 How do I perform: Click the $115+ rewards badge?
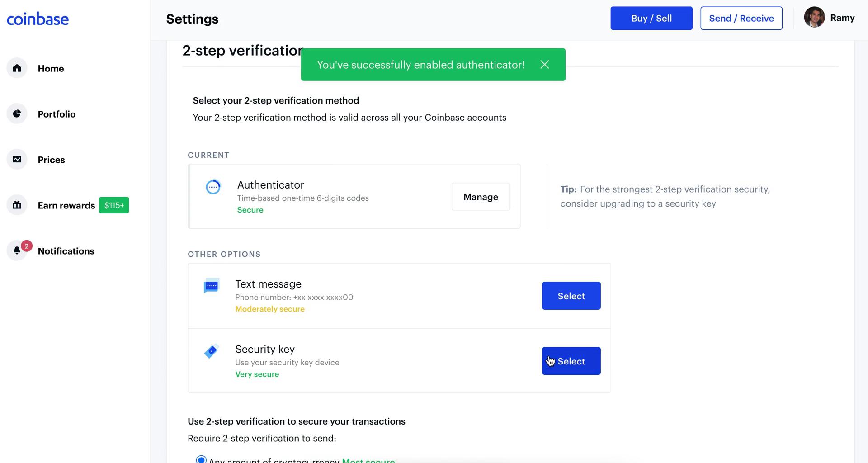114,205
